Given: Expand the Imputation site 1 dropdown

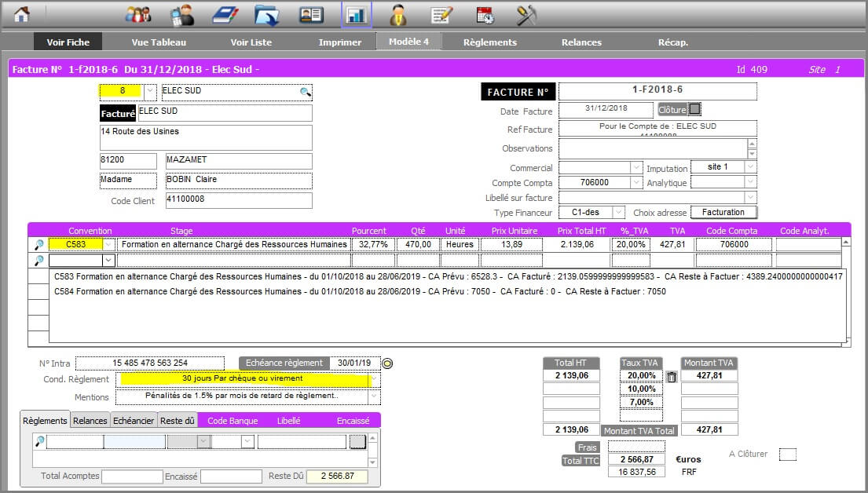Looking at the screenshot, I should pyautogui.click(x=750, y=167).
